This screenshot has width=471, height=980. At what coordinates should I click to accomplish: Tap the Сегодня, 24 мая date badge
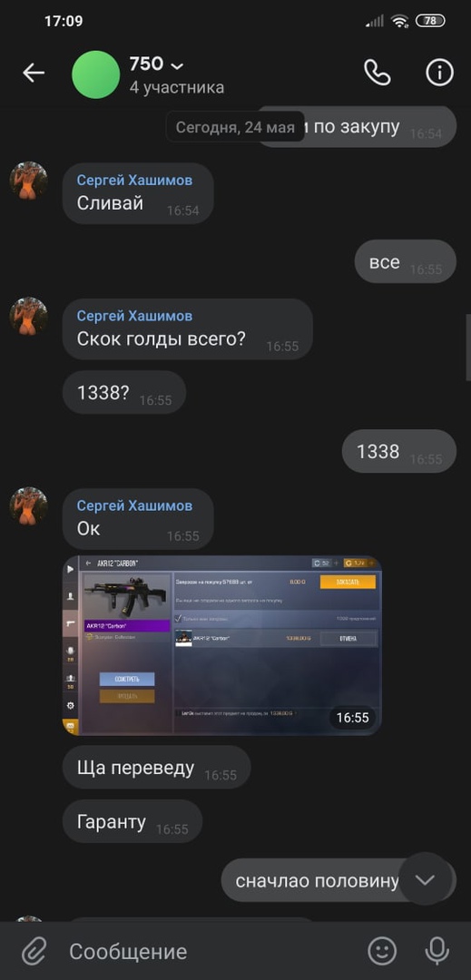235,128
